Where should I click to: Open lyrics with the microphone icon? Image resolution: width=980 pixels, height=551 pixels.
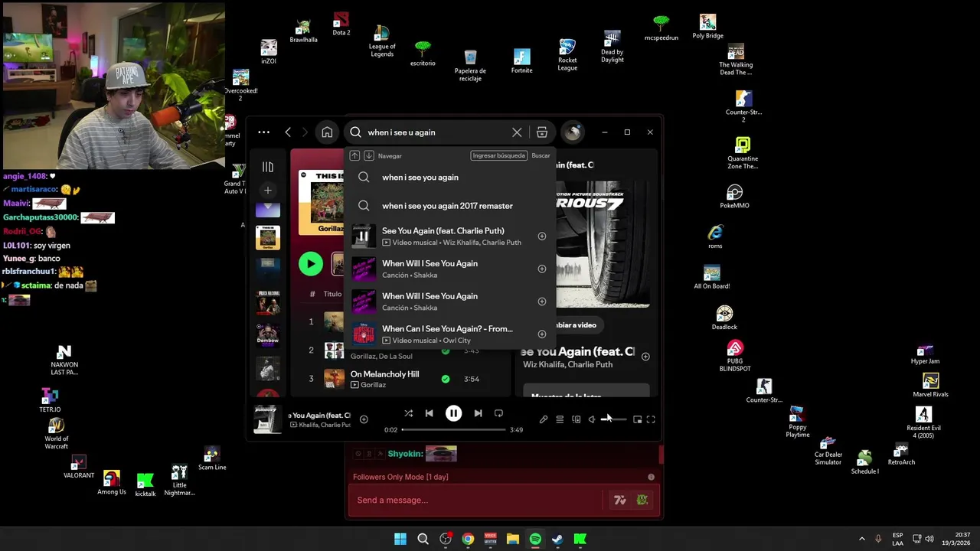tap(544, 419)
